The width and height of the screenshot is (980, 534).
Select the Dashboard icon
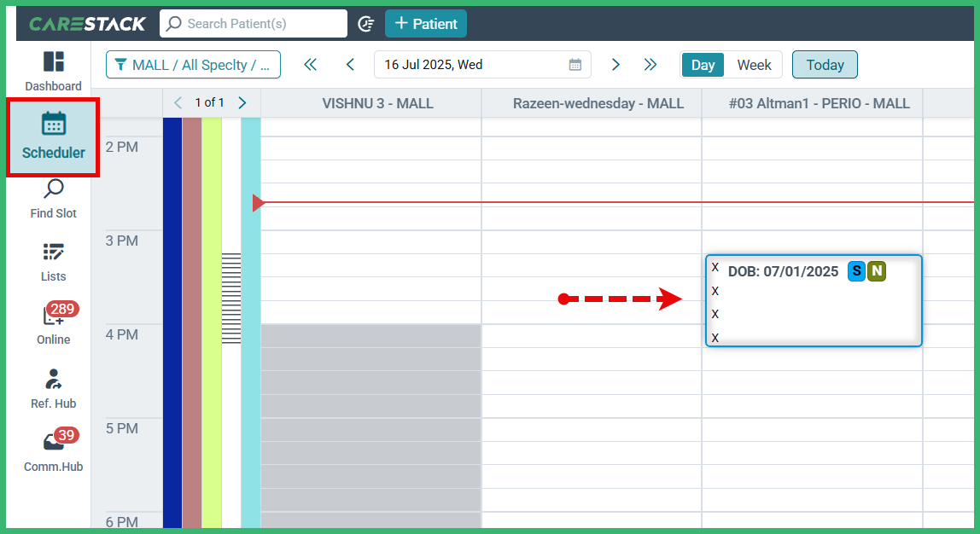[x=53, y=68]
